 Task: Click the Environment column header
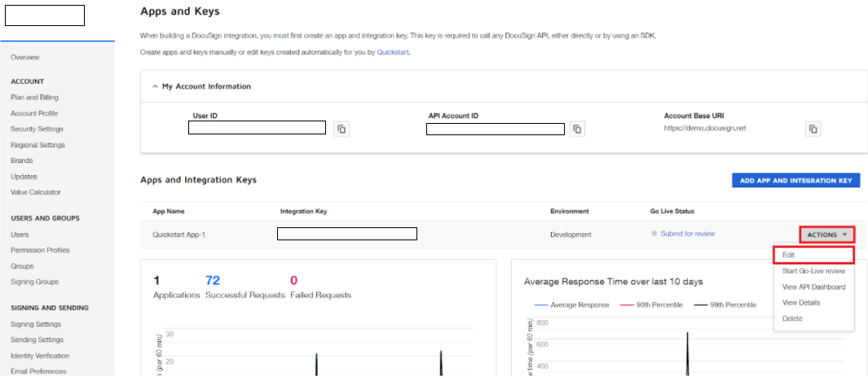570,212
